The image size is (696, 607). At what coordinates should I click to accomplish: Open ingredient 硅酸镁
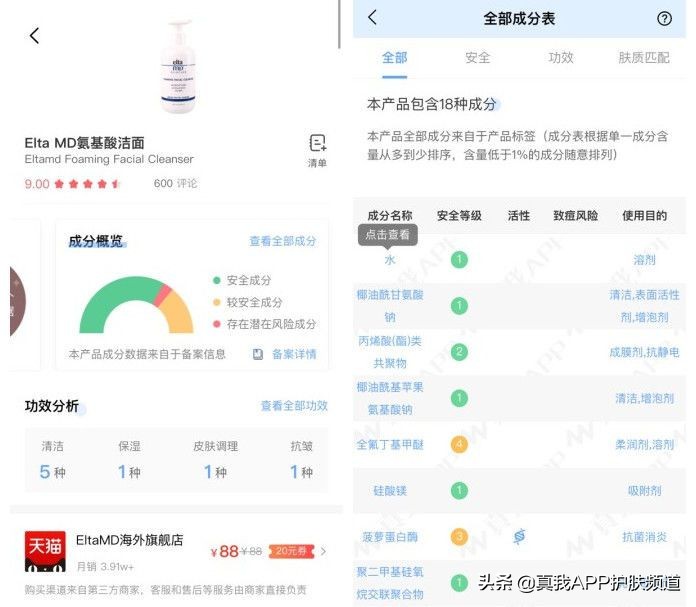click(390, 491)
